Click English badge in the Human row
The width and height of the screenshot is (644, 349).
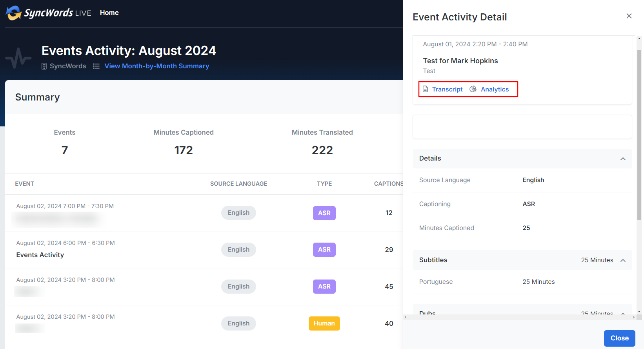(x=238, y=323)
